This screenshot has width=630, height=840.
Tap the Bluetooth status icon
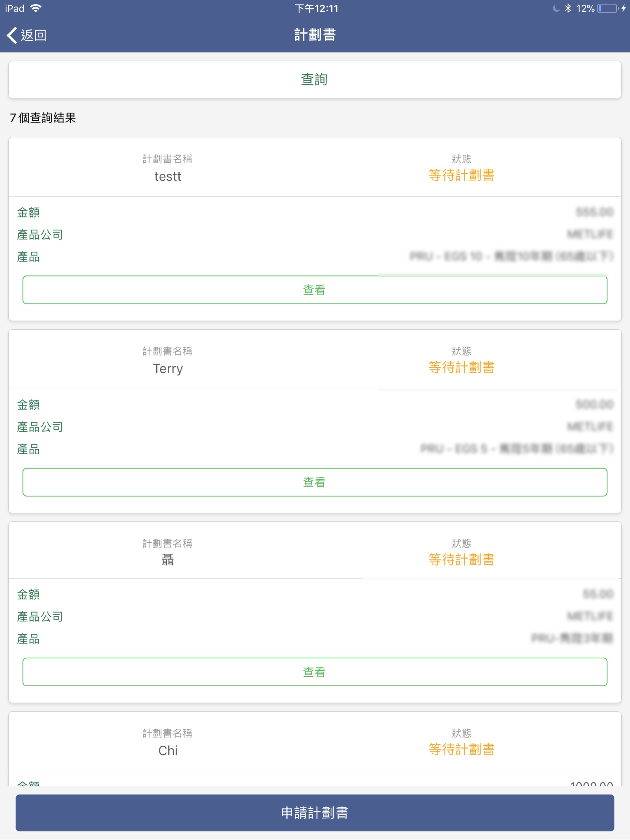[x=568, y=8]
